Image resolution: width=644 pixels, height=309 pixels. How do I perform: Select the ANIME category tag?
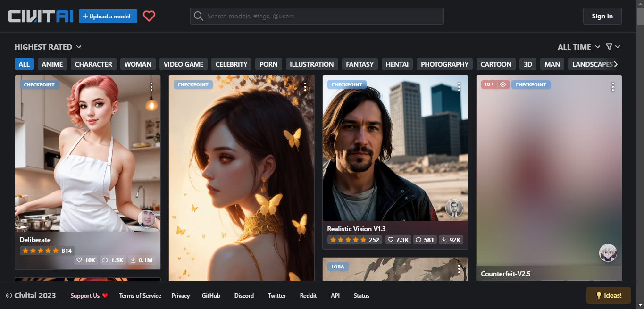tap(52, 64)
